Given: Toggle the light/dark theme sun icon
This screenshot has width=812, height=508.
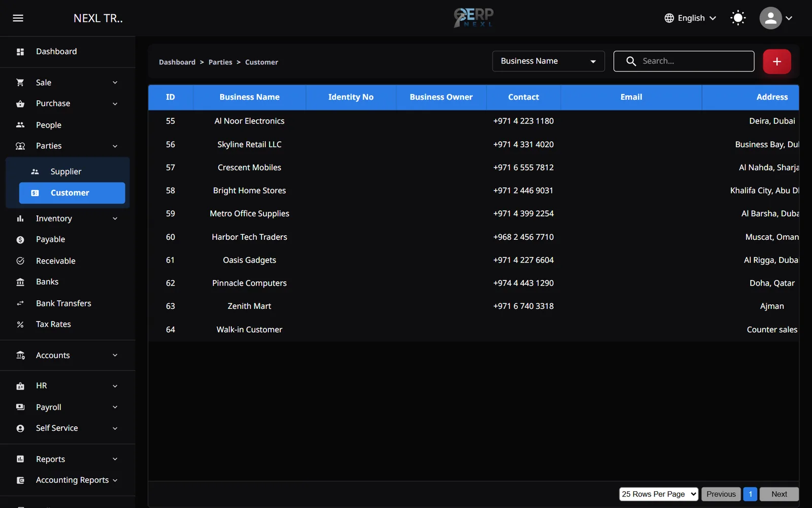Looking at the screenshot, I should click(738, 18).
